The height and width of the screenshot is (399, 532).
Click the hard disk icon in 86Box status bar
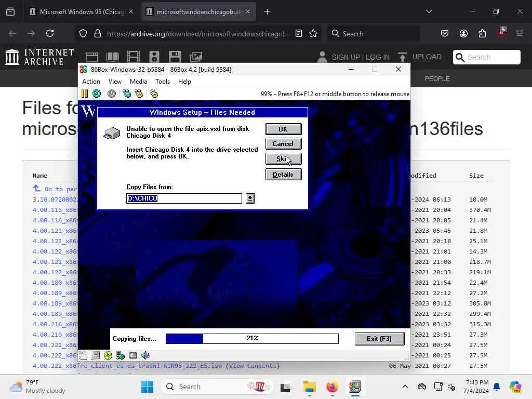coord(133,355)
